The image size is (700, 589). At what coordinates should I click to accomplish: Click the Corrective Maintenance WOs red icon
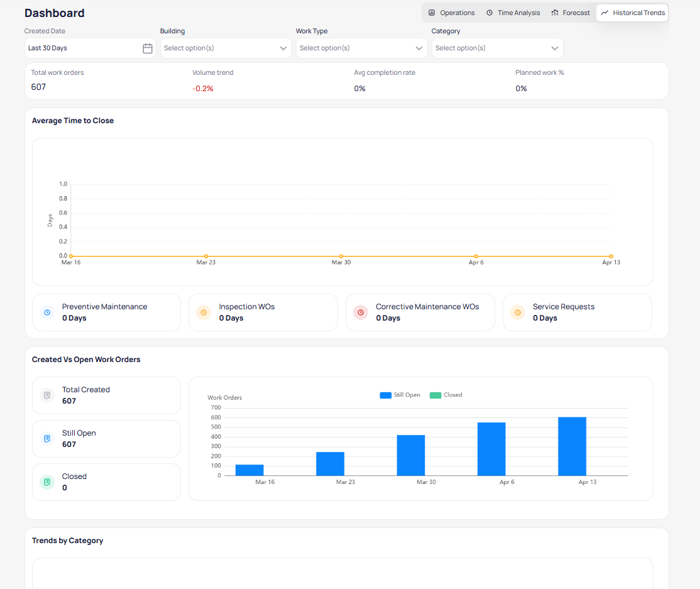coord(361,312)
